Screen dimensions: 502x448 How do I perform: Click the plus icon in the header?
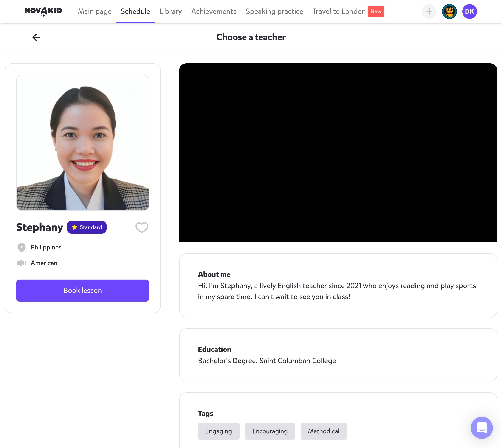[429, 11]
